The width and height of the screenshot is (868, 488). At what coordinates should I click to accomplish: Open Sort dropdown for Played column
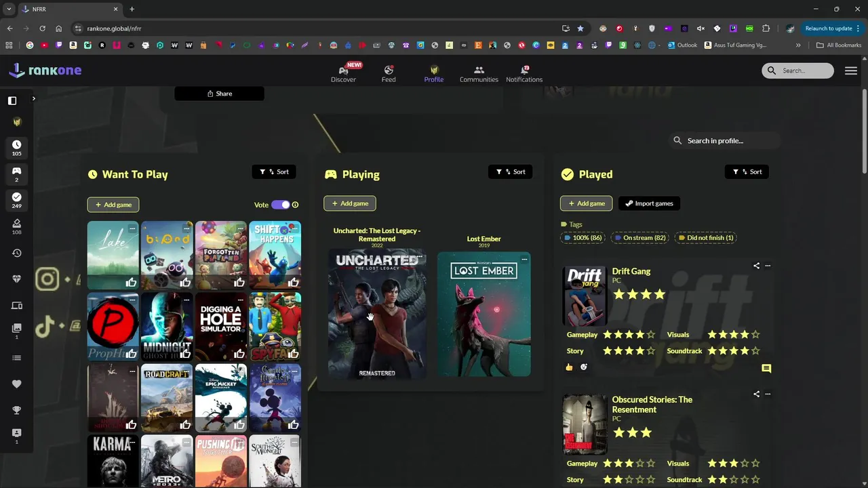click(x=747, y=171)
